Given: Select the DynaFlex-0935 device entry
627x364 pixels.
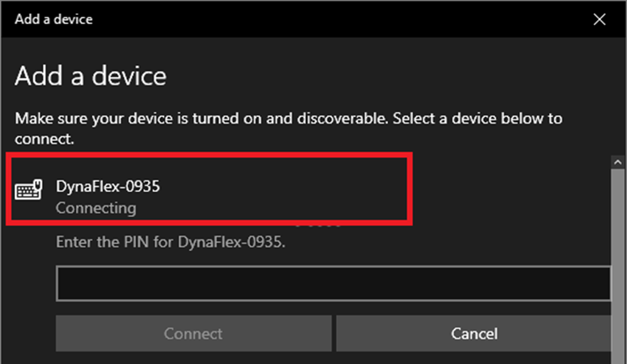Looking at the screenshot, I should [209, 189].
